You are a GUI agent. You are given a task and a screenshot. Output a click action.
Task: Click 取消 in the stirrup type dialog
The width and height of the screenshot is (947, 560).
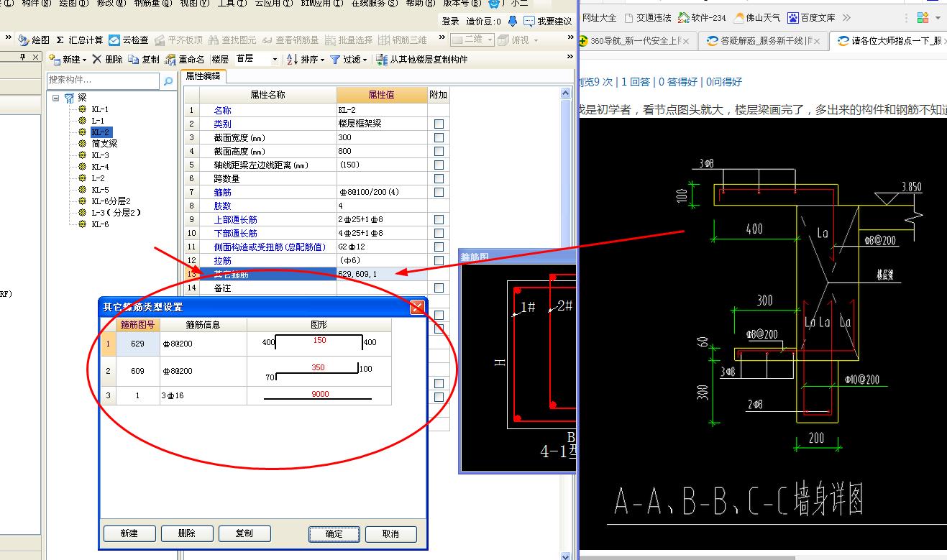391,533
